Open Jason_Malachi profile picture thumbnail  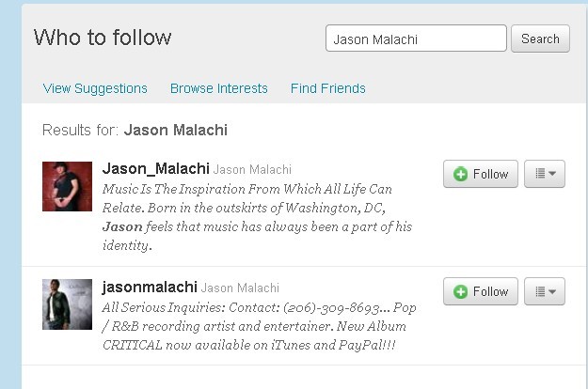coord(67,186)
